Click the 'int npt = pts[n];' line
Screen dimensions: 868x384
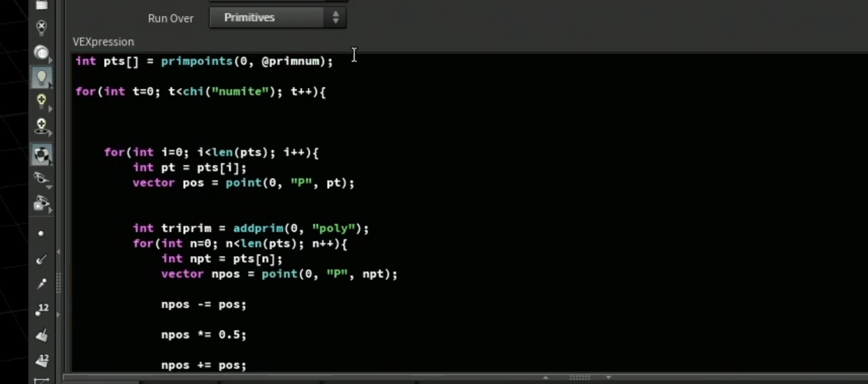[222, 259]
